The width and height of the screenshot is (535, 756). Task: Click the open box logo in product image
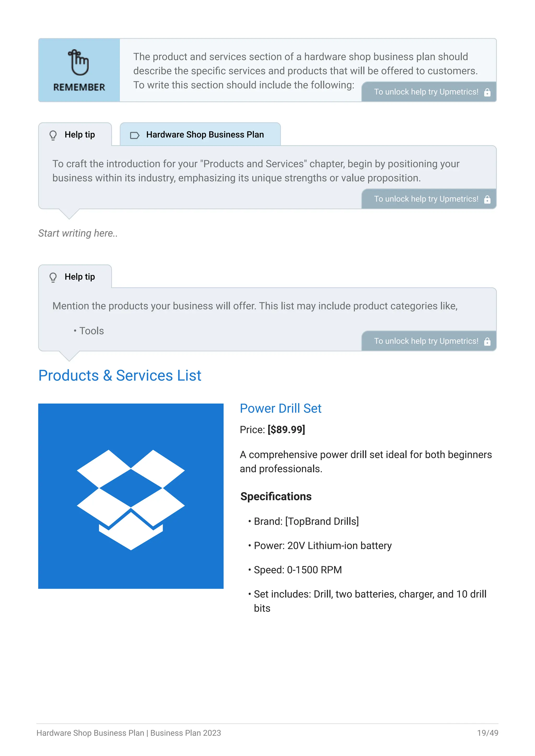click(131, 499)
